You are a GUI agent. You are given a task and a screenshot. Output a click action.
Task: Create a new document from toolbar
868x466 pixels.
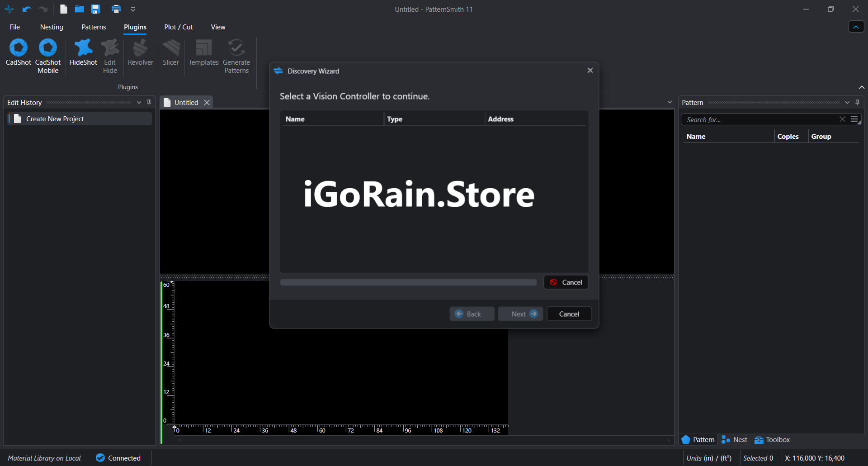tap(64, 9)
